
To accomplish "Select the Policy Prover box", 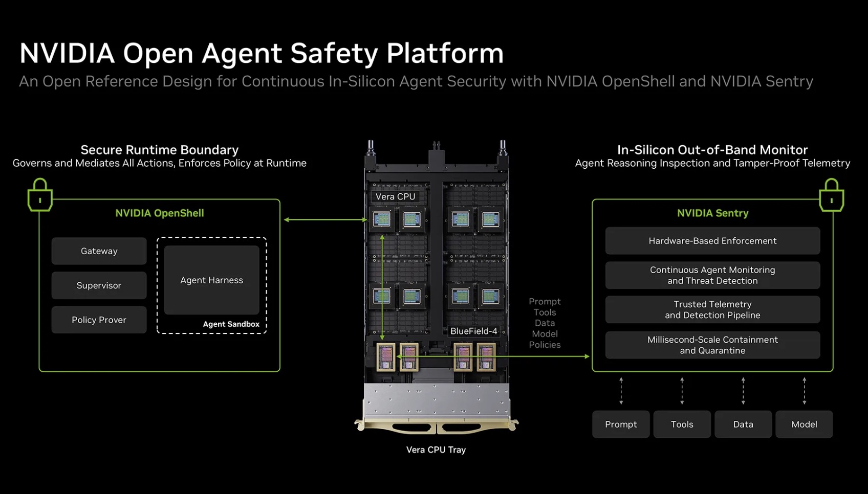I will coord(99,320).
